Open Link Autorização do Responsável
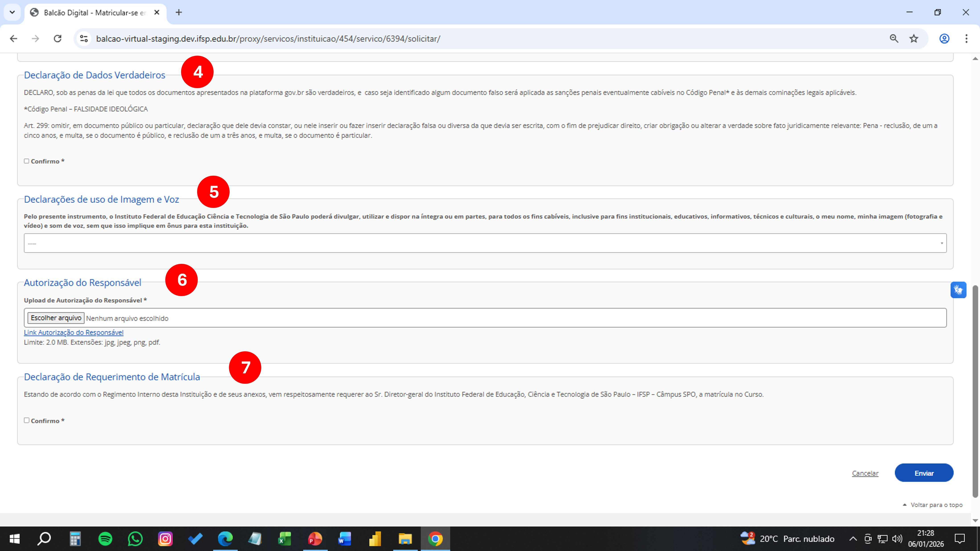This screenshot has width=980, height=551. (73, 332)
